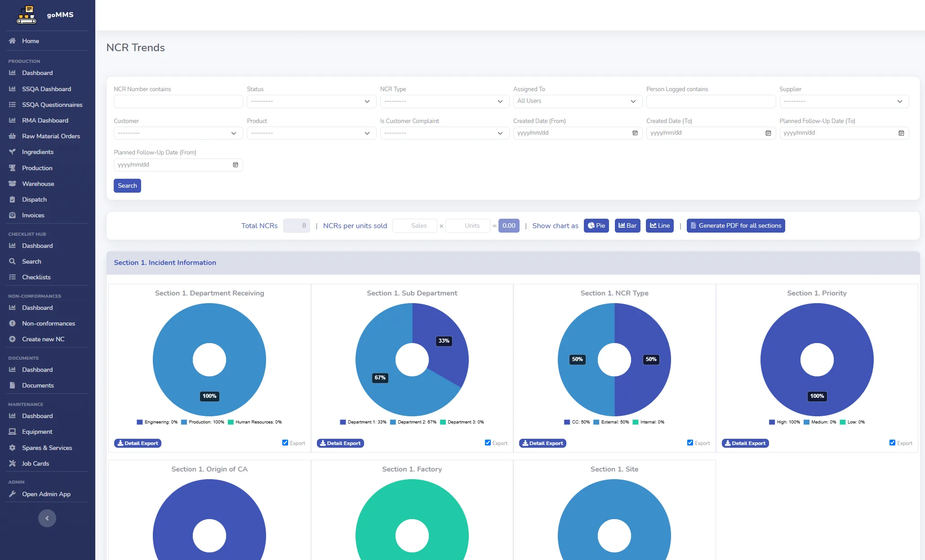Image resolution: width=925 pixels, height=560 pixels.
Task: Open the Is Customer Complaint dropdown
Action: point(445,133)
